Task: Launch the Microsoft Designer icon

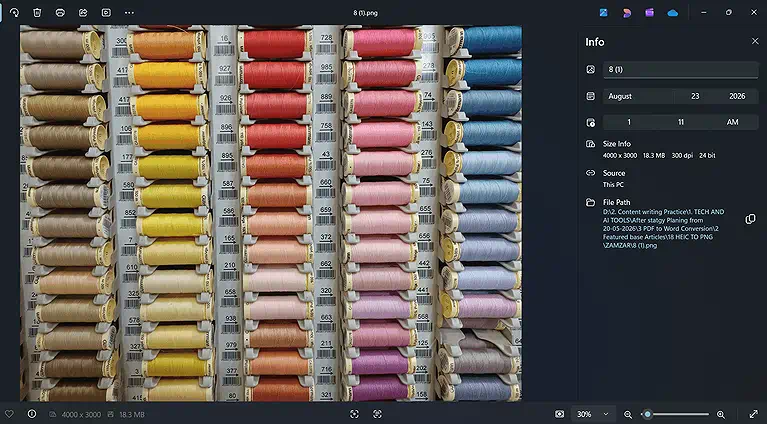Action: (x=627, y=13)
